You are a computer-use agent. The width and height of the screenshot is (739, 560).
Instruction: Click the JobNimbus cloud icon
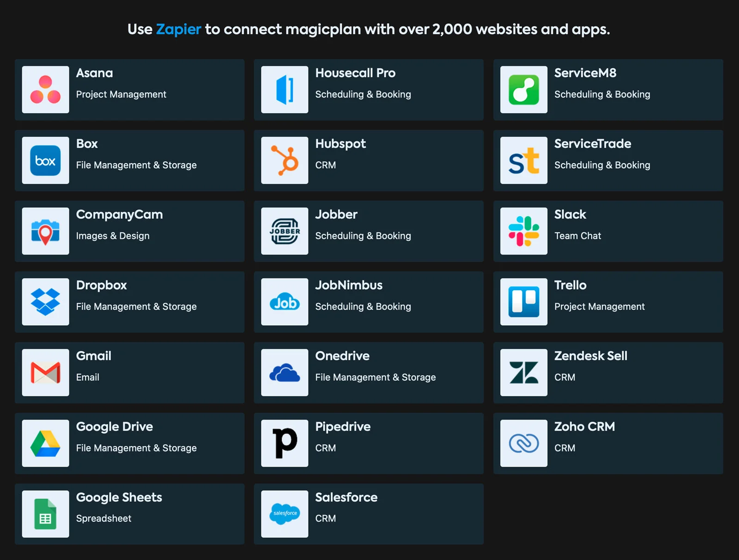285,302
